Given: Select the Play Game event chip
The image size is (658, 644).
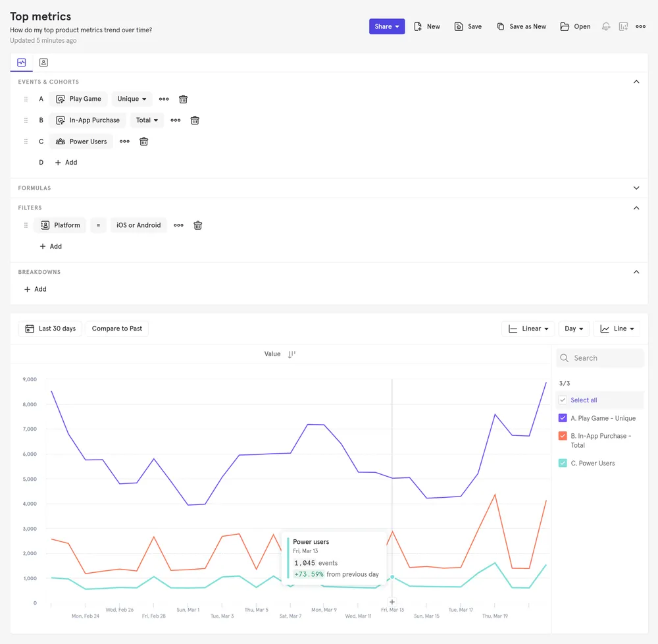Looking at the screenshot, I should pos(78,99).
